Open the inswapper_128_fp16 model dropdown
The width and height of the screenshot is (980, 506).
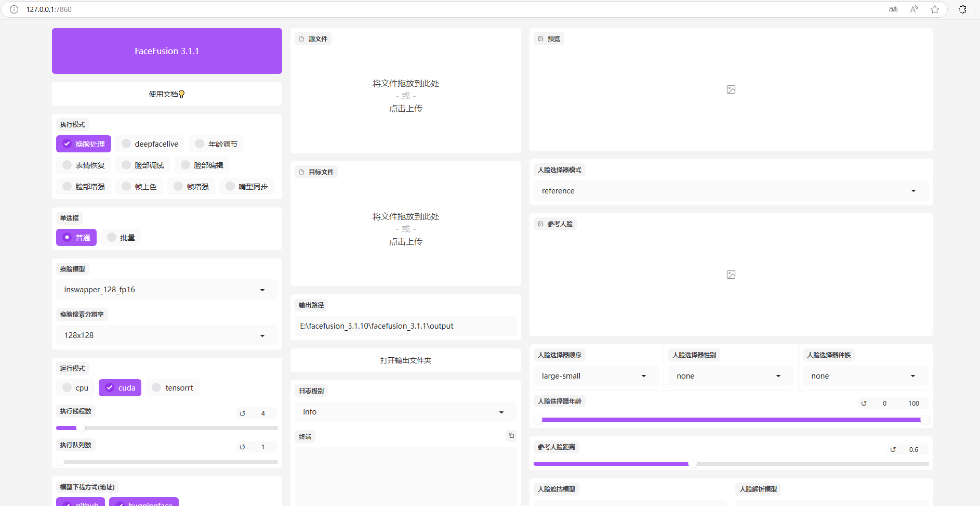tap(167, 290)
